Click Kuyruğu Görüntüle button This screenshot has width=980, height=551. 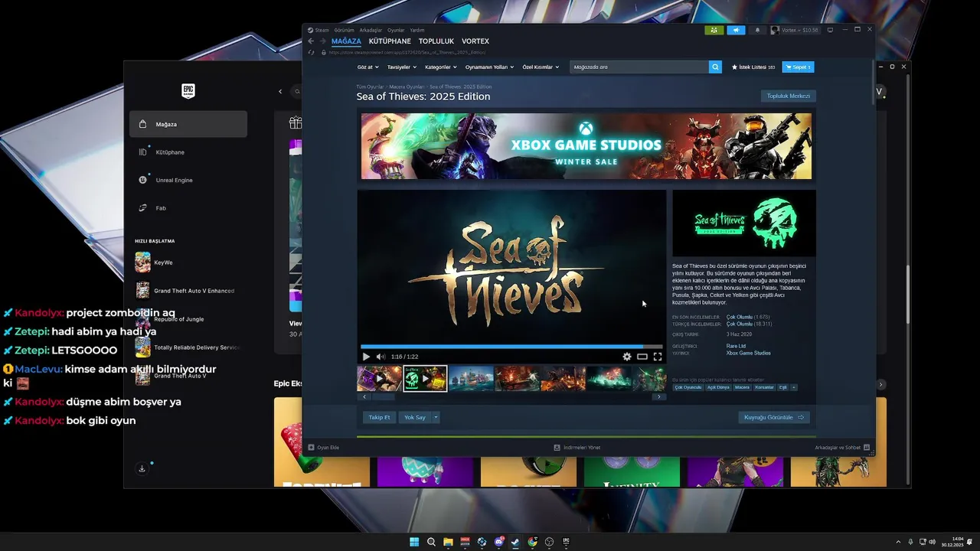coord(774,417)
